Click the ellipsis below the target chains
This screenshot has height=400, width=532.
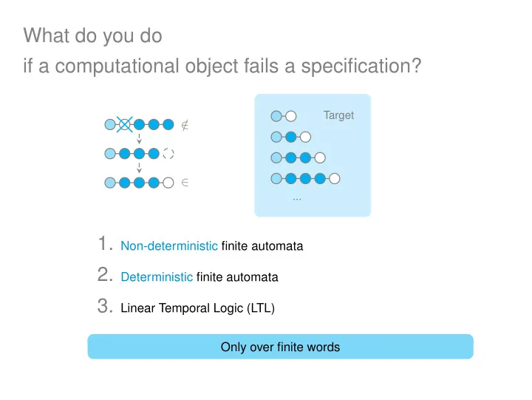297,200
